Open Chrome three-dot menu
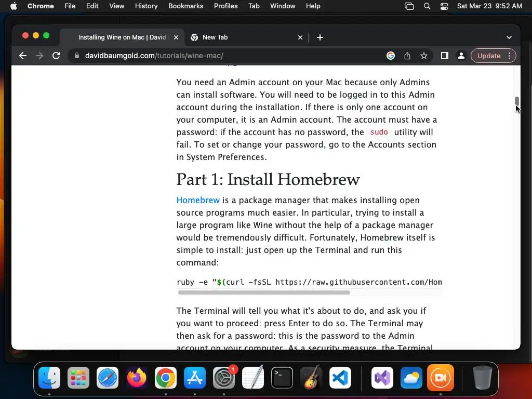 click(x=510, y=56)
